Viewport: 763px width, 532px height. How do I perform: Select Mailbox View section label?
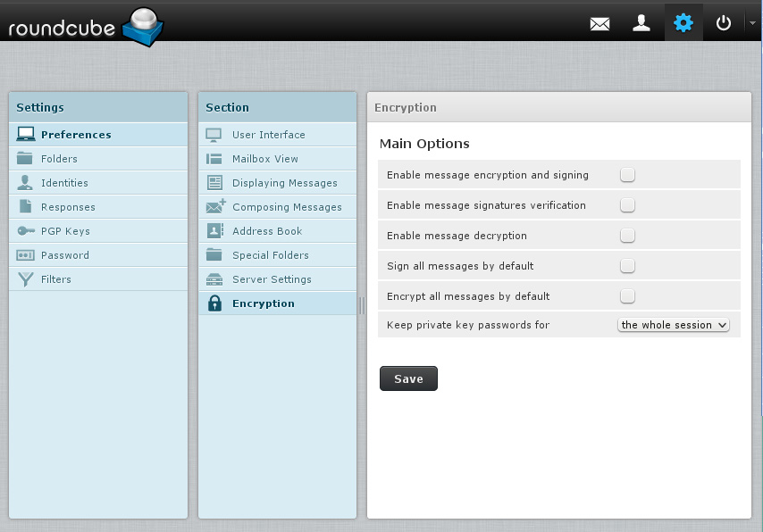click(265, 159)
